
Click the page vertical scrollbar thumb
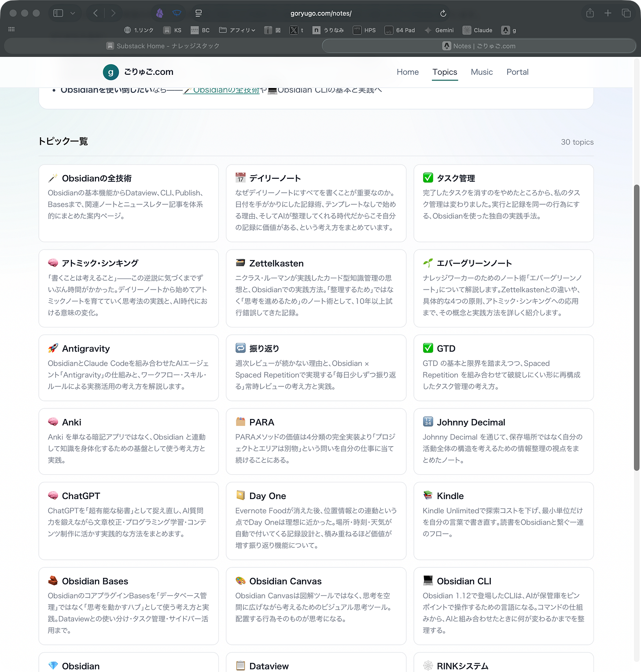pos(637,327)
